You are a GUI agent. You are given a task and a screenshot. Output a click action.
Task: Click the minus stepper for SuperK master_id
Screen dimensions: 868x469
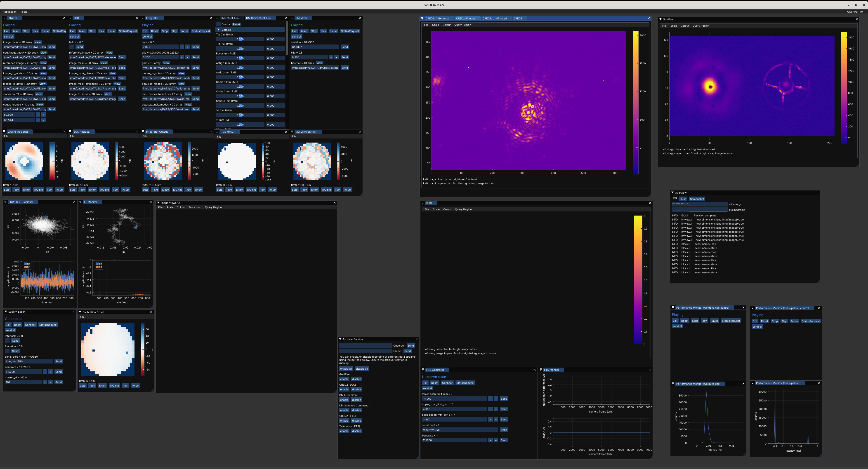point(45,382)
